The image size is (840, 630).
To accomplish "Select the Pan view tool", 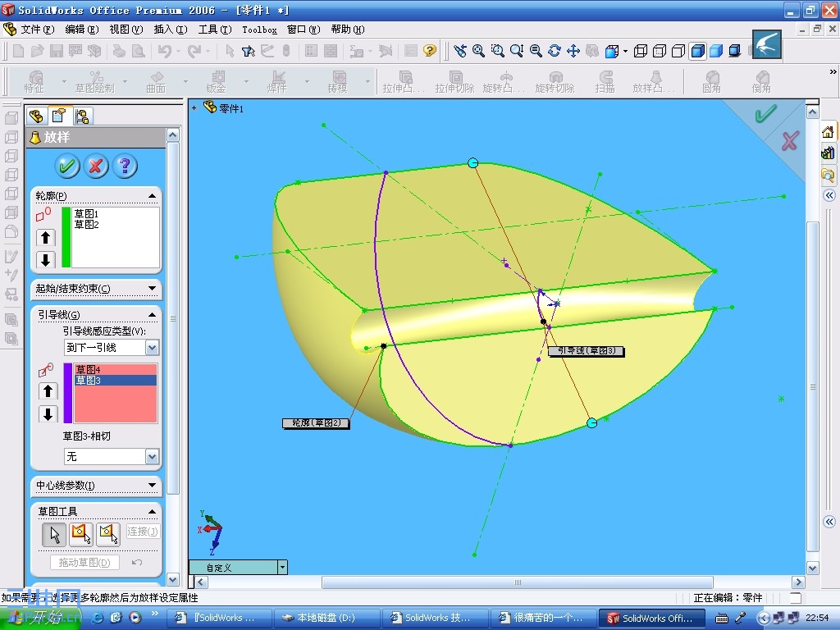I will [x=573, y=51].
